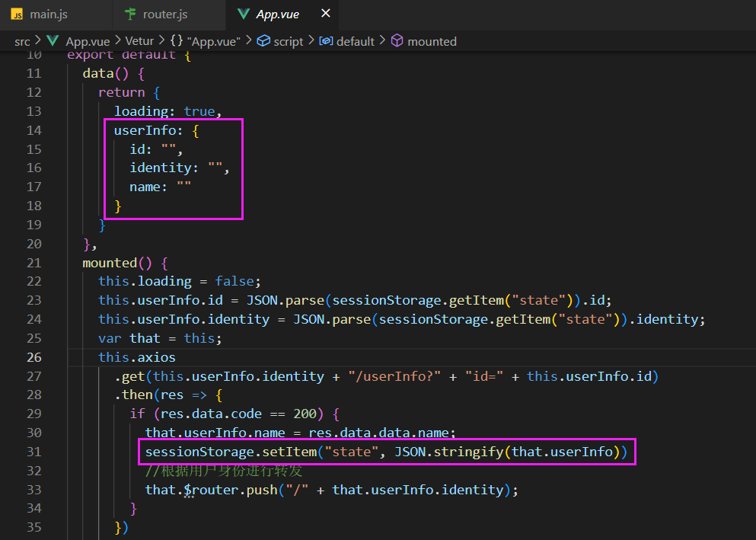Viewport: 756px width, 540px height.
Task: Click "res.data.code == 200" on line 29
Action: (x=238, y=414)
